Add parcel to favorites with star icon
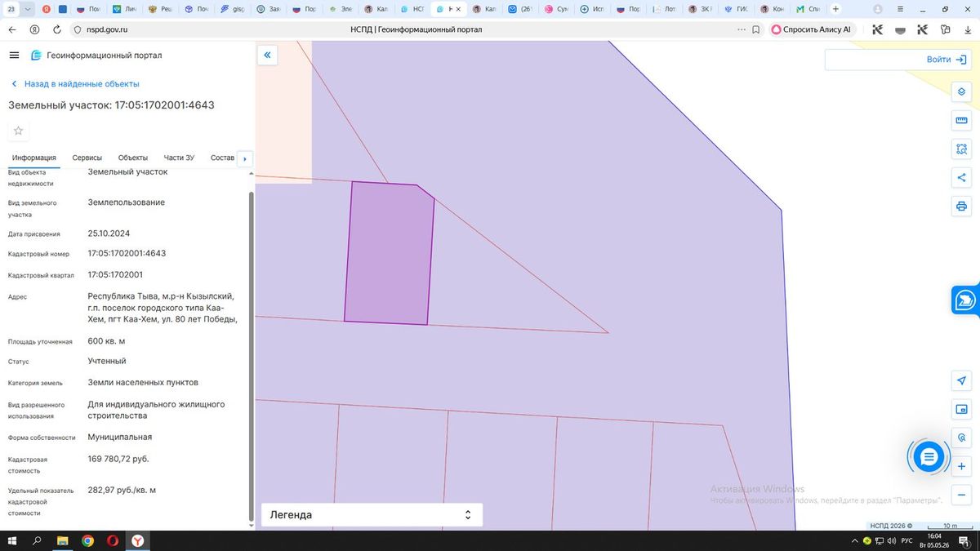The image size is (980, 551). coord(18,131)
